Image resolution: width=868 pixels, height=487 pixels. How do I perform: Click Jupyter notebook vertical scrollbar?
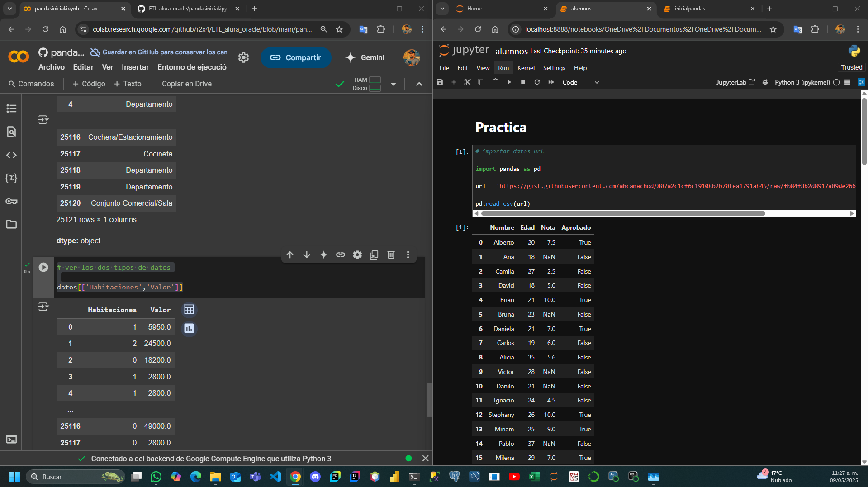tap(864, 131)
